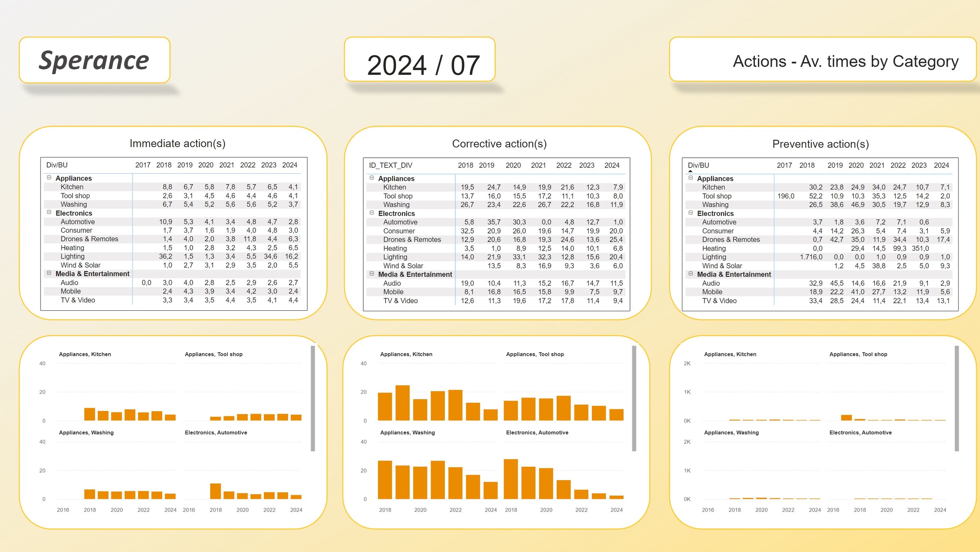Click 2018 column header in Corrective action table

tap(465, 166)
